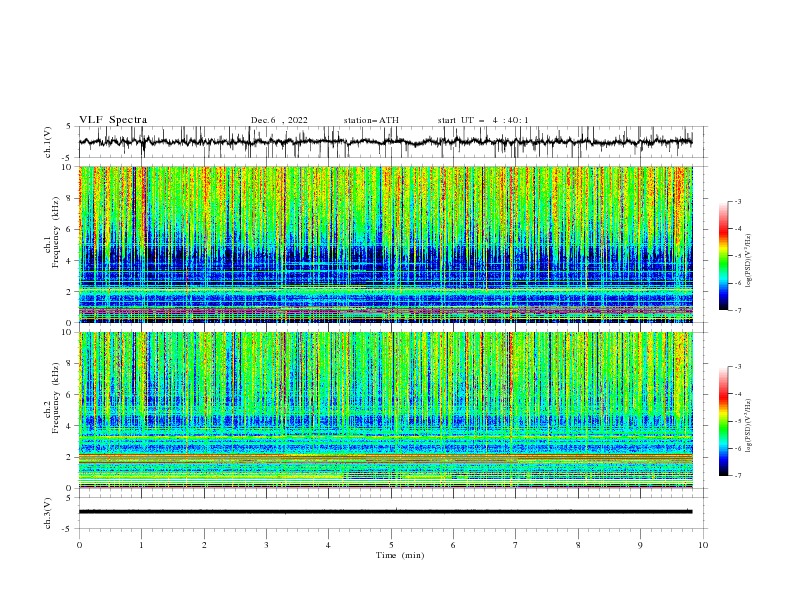The height and width of the screenshot is (612, 792).
Task: Click the "station=ATH" label
Action: coord(371,120)
